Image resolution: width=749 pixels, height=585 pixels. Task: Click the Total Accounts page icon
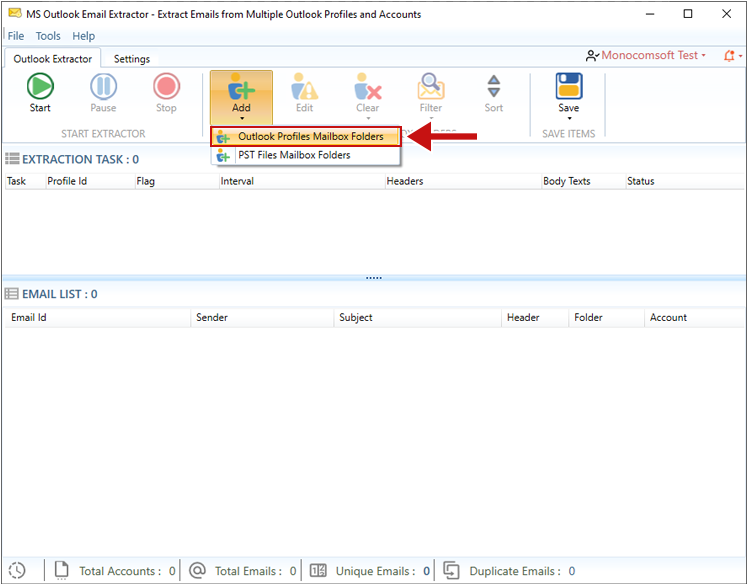pos(62,570)
